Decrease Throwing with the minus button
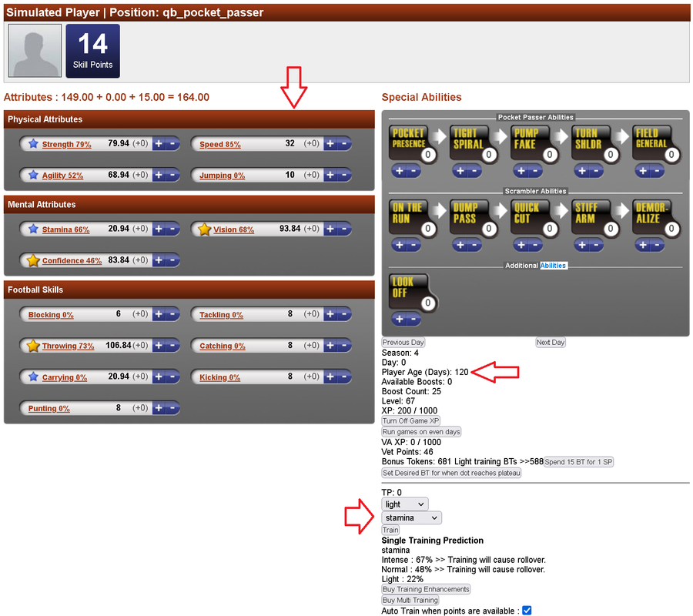693x616 pixels. click(172, 346)
